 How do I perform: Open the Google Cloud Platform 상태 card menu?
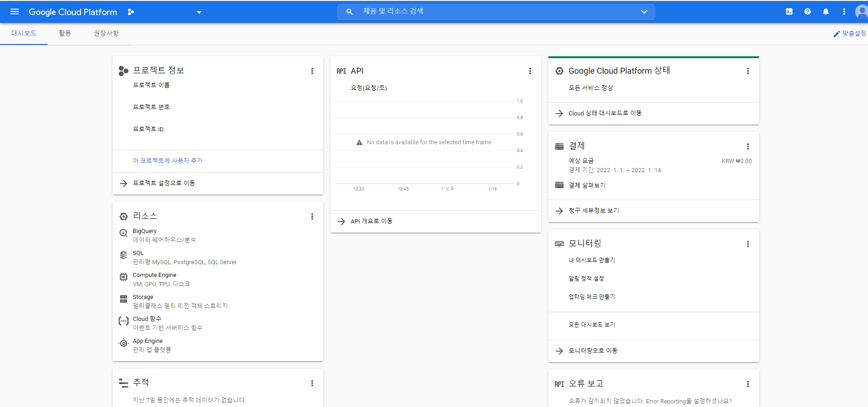tap(748, 71)
